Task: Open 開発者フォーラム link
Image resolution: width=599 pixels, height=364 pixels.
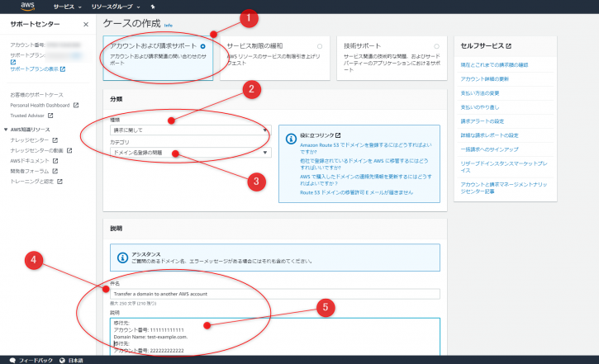Action: pos(30,172)
